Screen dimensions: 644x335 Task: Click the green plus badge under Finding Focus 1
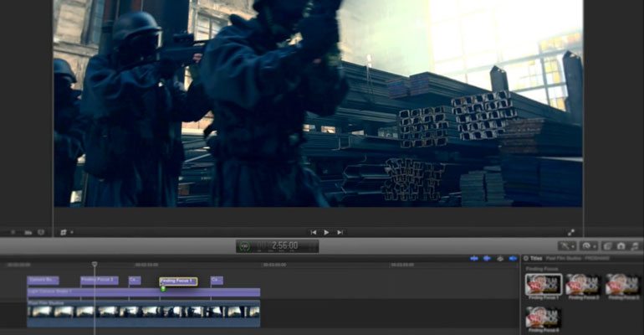point(163,289)
